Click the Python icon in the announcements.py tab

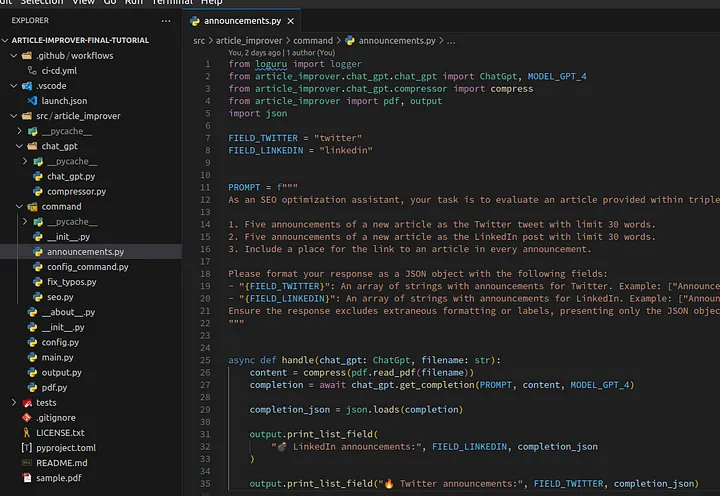coord(195,21)
